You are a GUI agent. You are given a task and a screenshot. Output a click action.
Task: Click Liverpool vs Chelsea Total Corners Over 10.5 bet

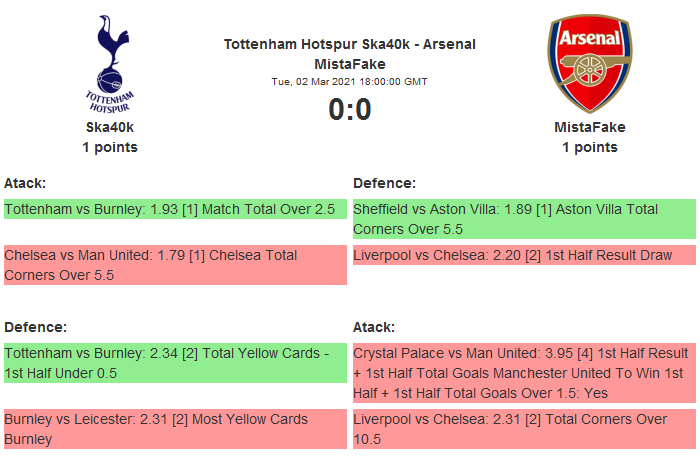click(x=524, y=428)
